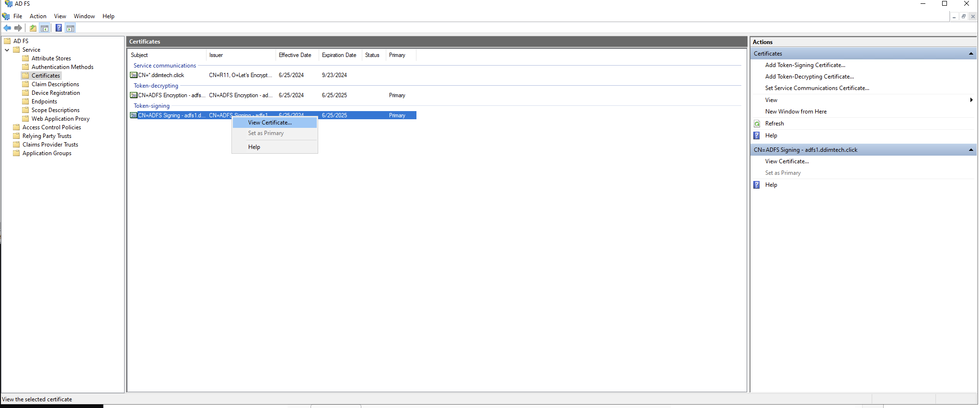Choose View Certificate... in context menu
This screenshot has width=980, height=408.
(275, 123)
